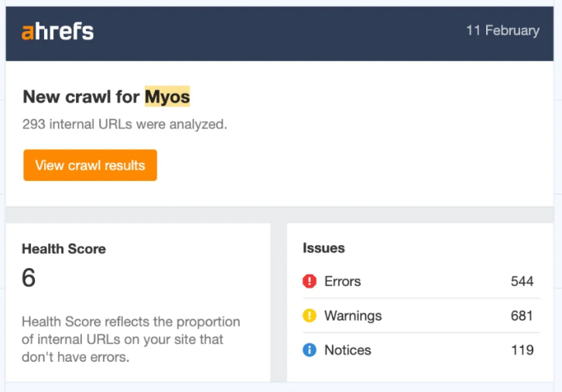Click the Warnings count 681
Viewport: 562px width, 392px height.
(x=522, y=315)
